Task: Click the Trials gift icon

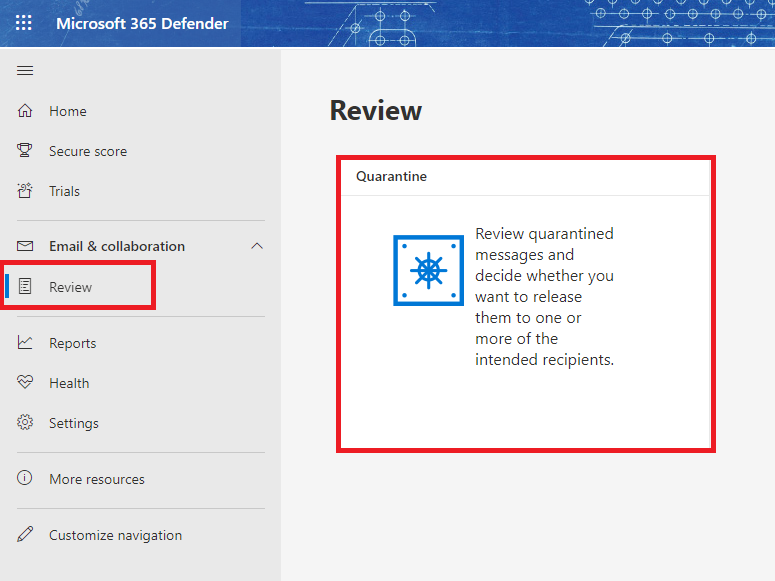Action: point(25,191)
